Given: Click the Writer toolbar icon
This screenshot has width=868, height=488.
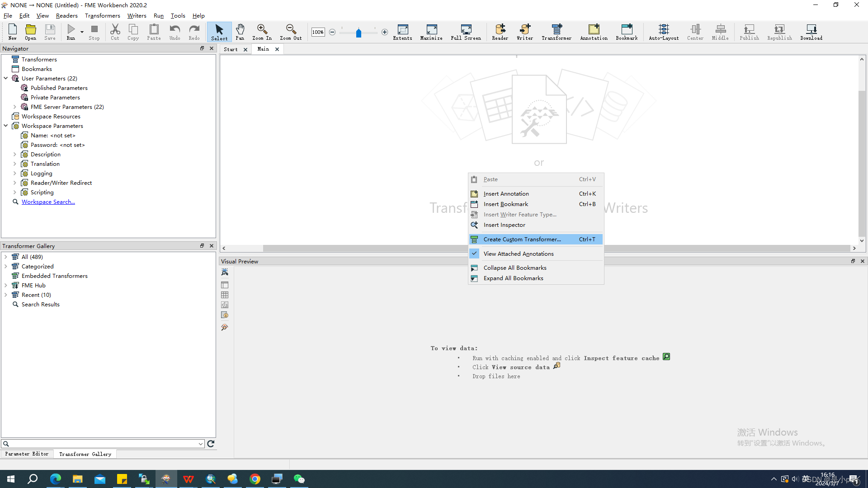Looking at the screenshot, I should coord(524,32).
